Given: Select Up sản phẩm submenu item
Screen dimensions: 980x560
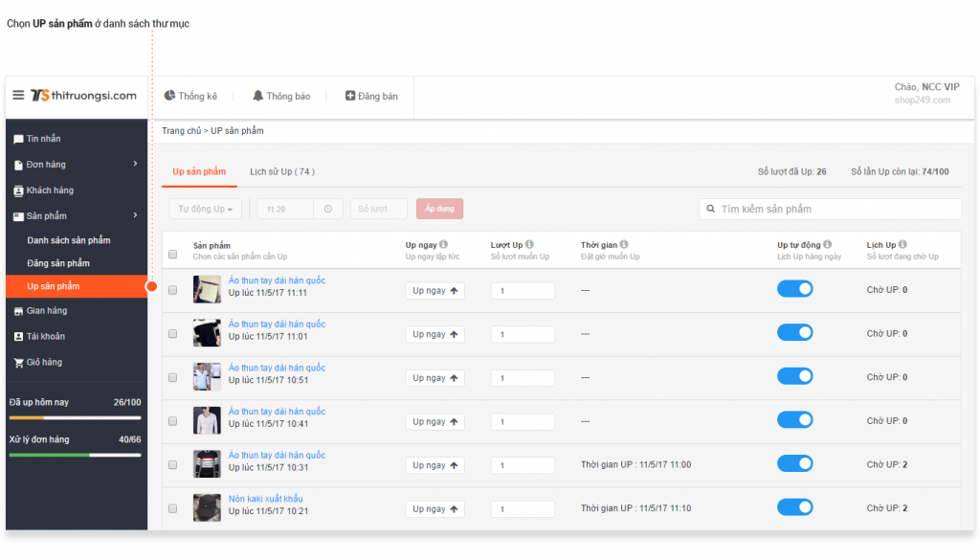Looking at the screenshot, I should click(77, 286).
